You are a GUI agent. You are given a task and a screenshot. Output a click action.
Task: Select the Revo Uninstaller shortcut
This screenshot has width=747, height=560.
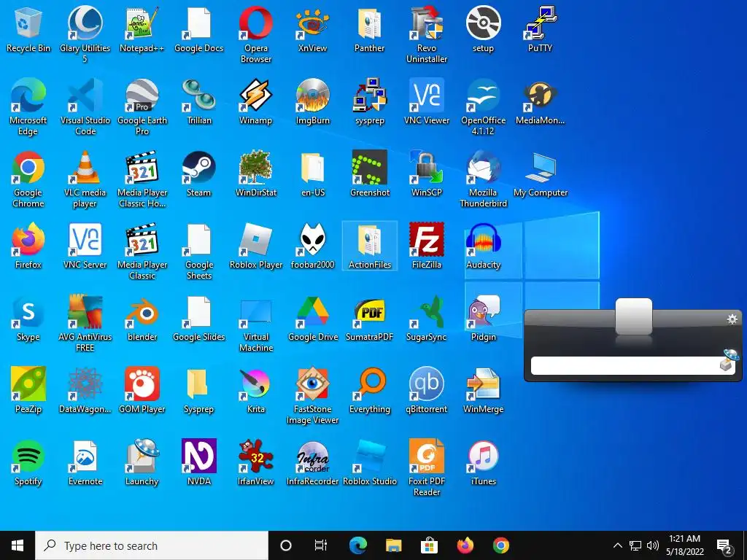pyautogui.click(x=426, y=35)
